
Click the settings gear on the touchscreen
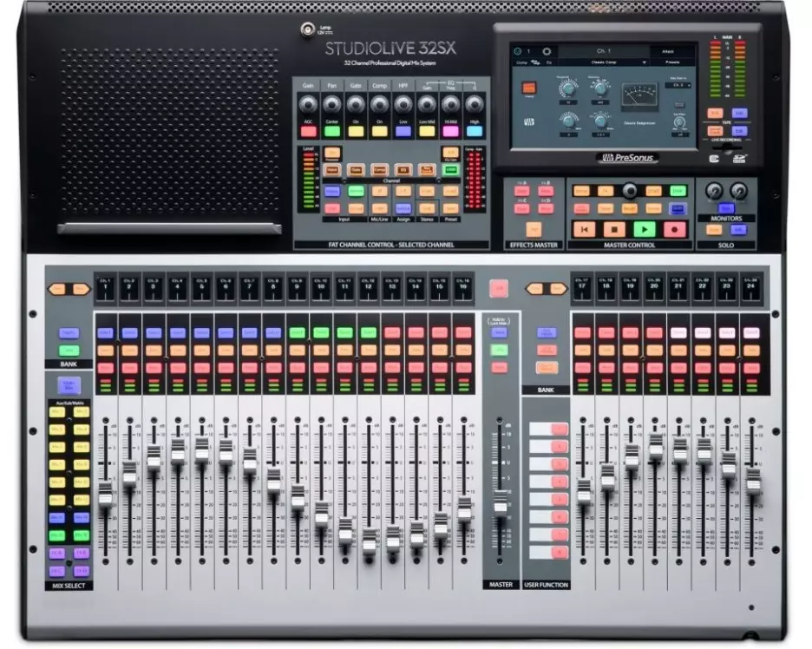tap(547, 51)
